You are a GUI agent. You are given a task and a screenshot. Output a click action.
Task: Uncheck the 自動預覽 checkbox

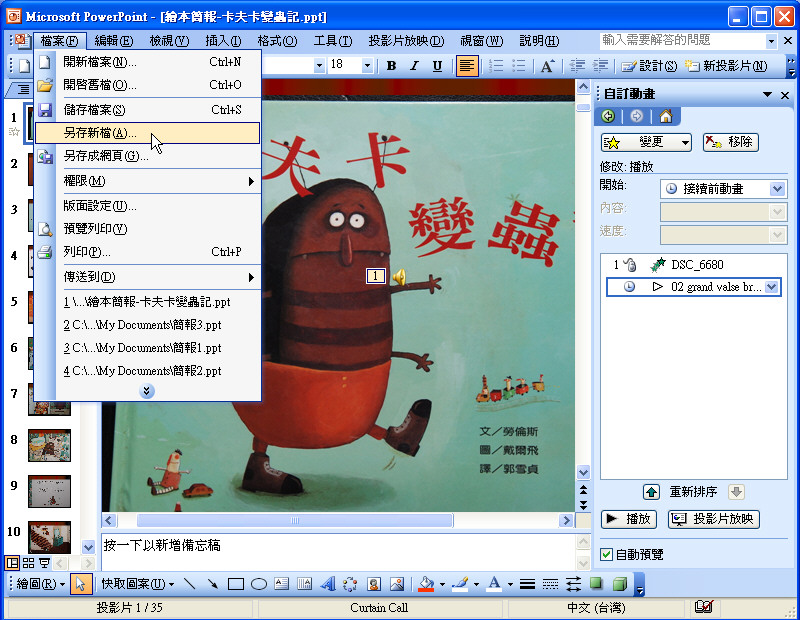point(606,554)
